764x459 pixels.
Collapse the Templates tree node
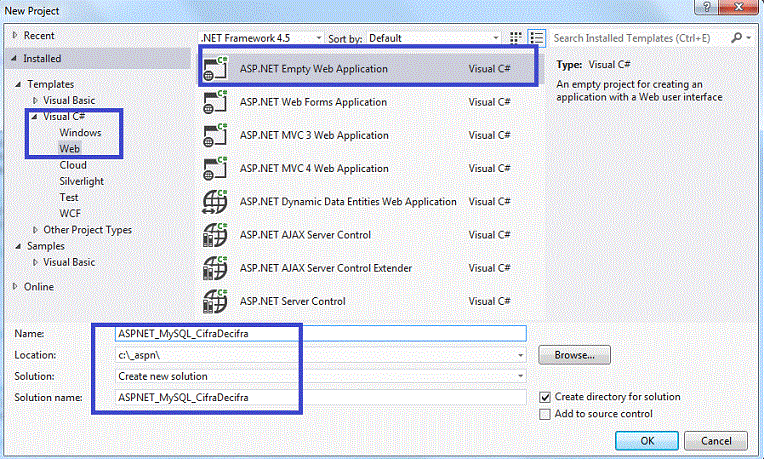click(18, 84)
